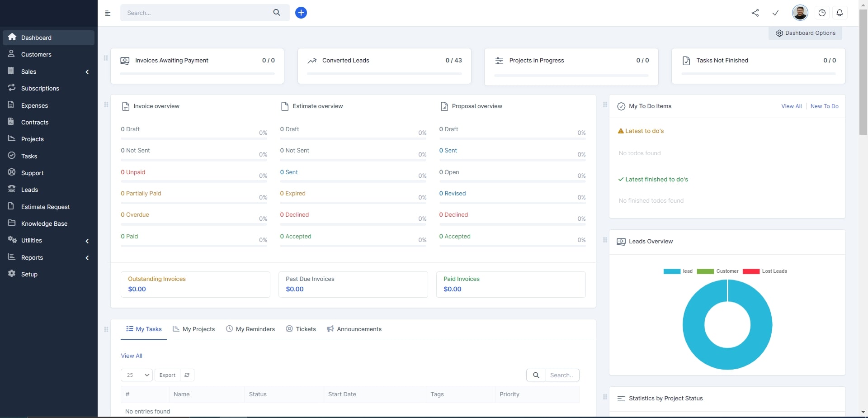This screenshot has height=418, width=868.
Task: Open Leads in the sidebar menu
Action: pyautogui.click(x=29, y=190)
